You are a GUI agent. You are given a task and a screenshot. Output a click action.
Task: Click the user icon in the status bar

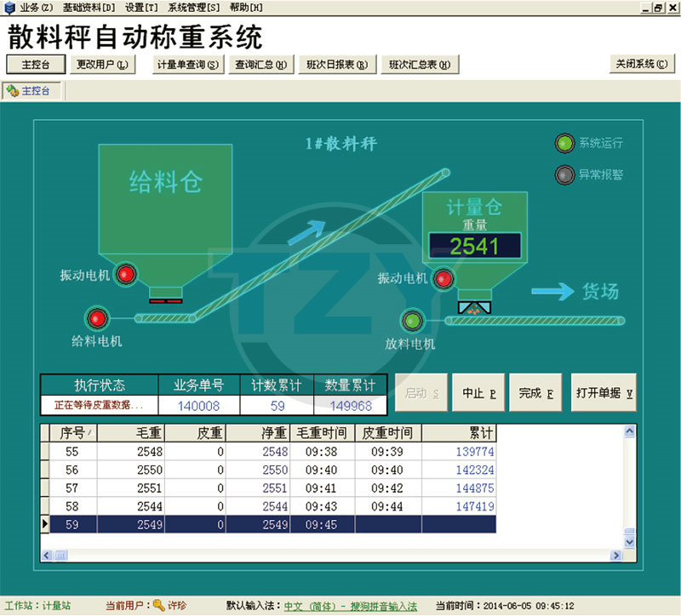pyautogui.click(x=158, y=606)
